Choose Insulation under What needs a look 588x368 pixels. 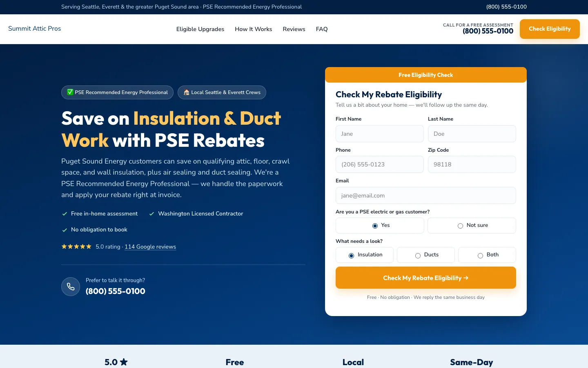[x=365, y=255]
